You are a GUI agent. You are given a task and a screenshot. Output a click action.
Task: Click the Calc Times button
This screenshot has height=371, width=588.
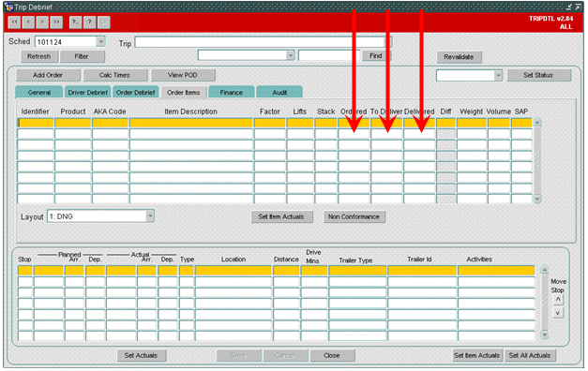114,75
